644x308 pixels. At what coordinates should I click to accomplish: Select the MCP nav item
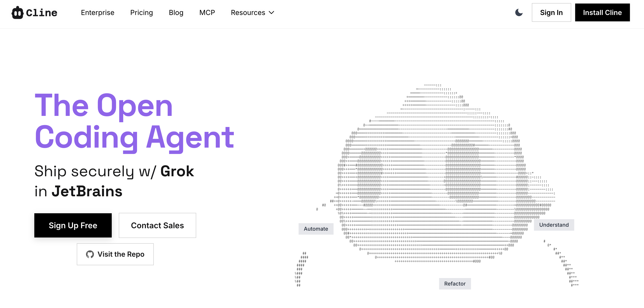pyautogui.click(x=207, y=13)
